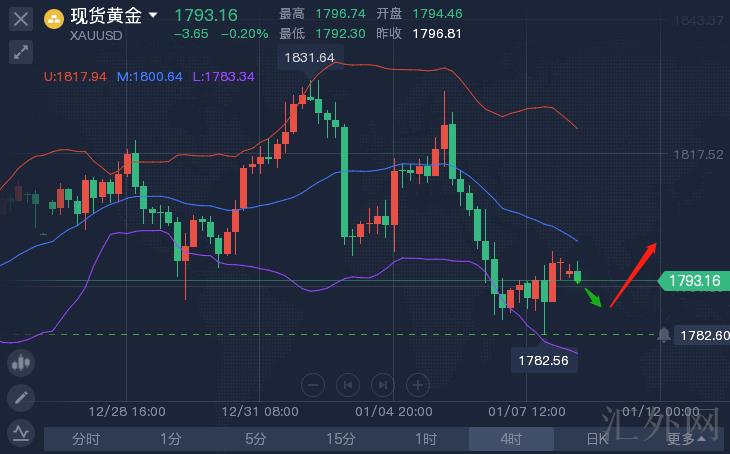Image resolution: width=730 pixels, height=454 pixels.
Task: Click the price alert bell icon
Action: tap(664, 334)
